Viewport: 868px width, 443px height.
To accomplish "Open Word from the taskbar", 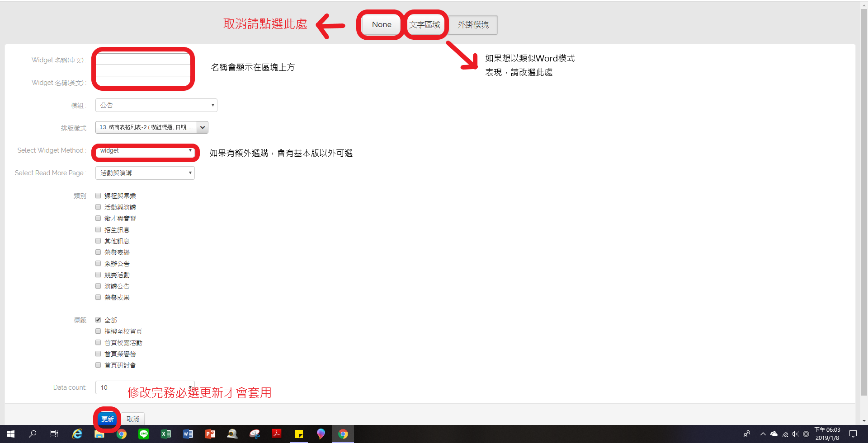I will click(x=188, y=434).
